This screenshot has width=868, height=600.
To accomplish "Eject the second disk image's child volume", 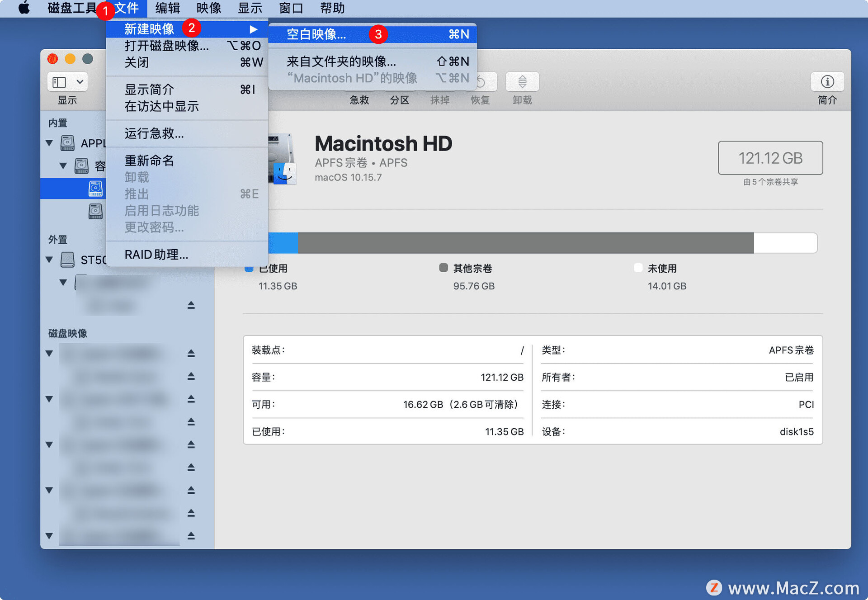I will pyautogui.click(x=191, y=421).
